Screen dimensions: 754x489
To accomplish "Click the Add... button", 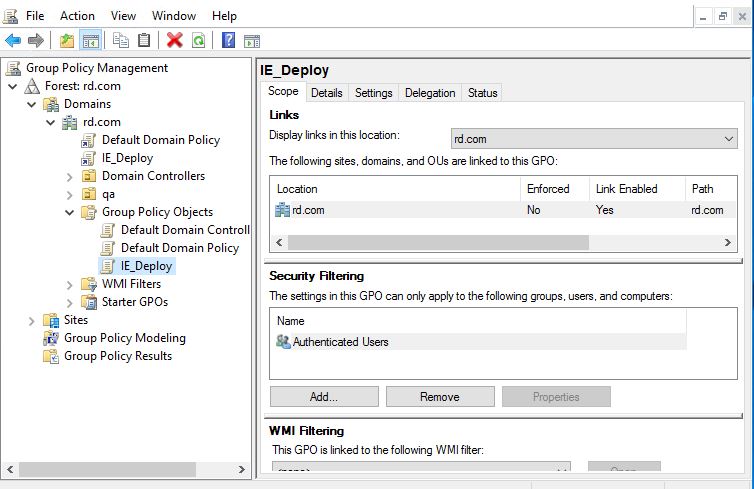I will point(323,397).
